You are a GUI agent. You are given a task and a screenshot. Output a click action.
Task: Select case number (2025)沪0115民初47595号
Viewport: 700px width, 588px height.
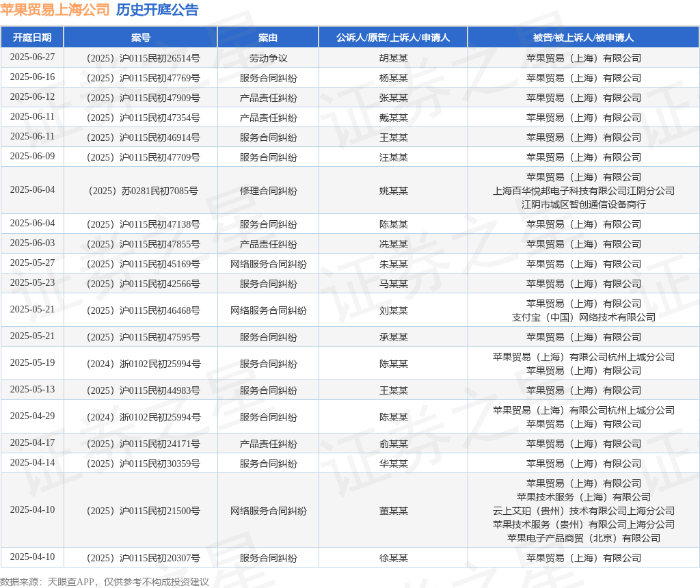144,337
